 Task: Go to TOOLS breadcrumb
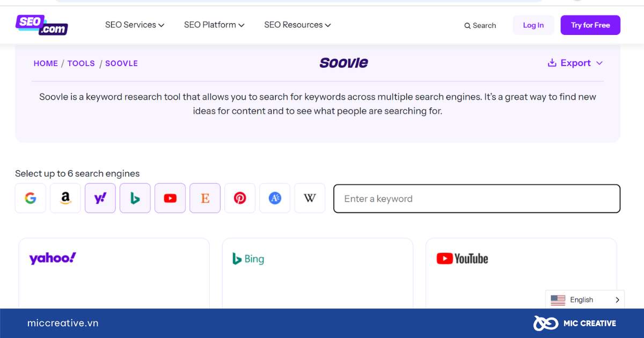pyautogui.click(x=81, y=63)
